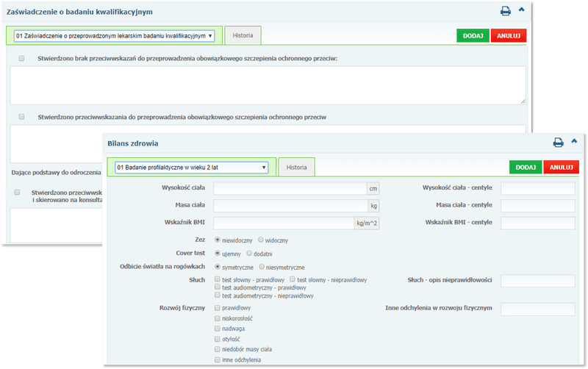Click the Wysokość ciała input field
The width and height of the screenshot is (588, 369).
(290, 188)
